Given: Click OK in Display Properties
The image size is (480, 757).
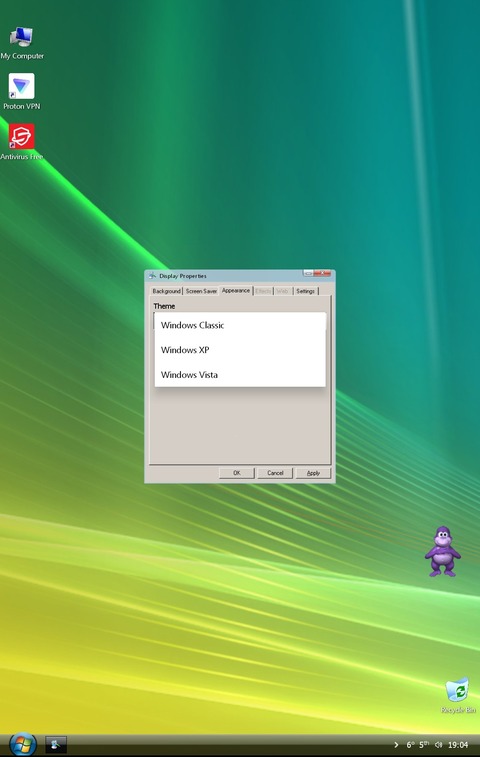Looking at the screenshot, I should pyautogui.click(x=237, y=473).
